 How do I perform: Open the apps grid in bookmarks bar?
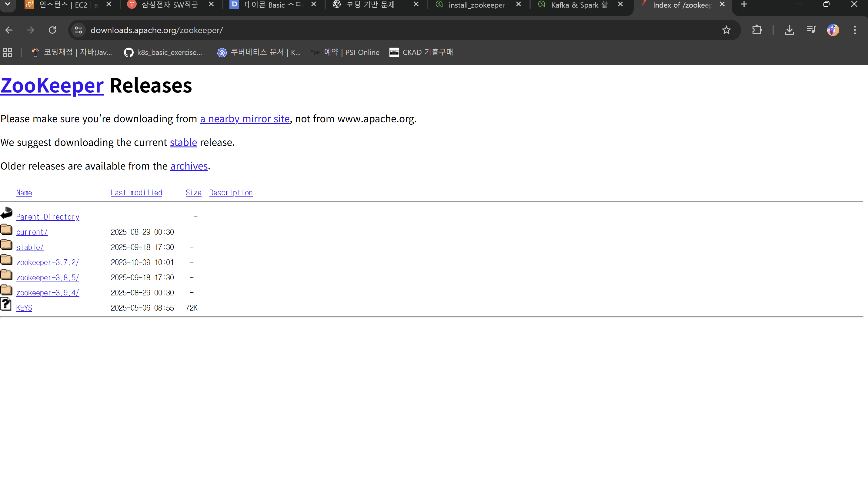[x=7, y=52]
